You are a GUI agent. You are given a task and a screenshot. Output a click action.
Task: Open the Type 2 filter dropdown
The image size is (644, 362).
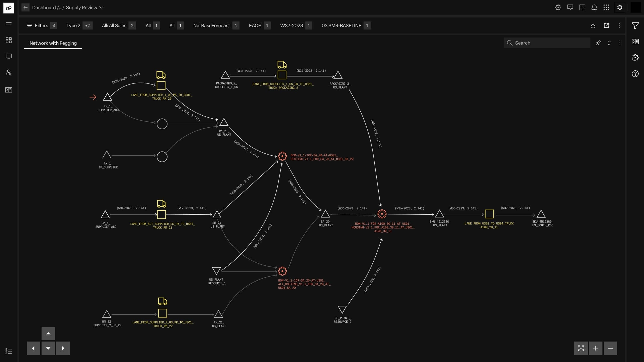[73, 25]
